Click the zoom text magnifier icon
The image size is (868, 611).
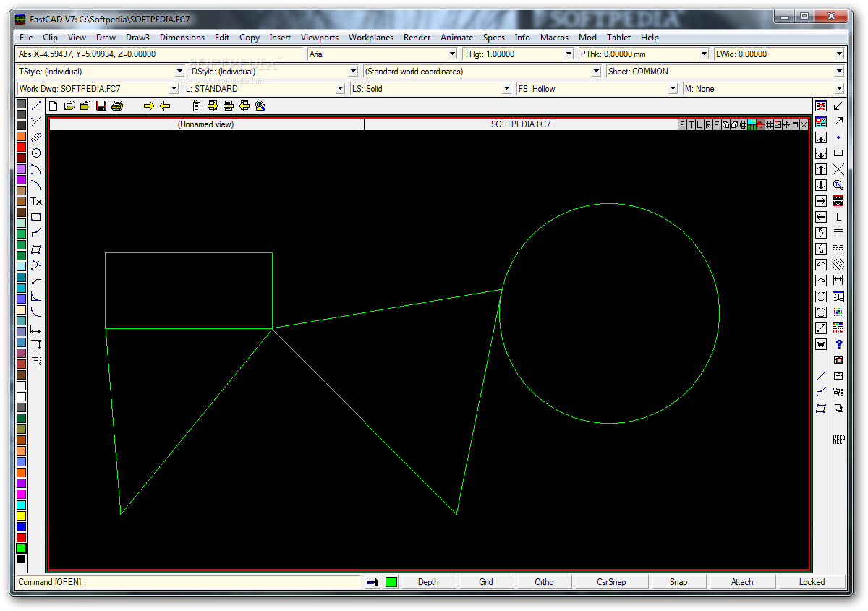click(838, 185)
